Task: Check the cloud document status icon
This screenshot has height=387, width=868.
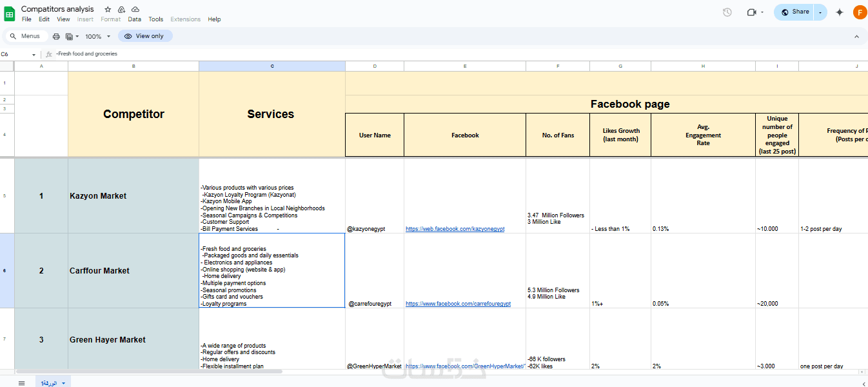Action: point(135,9)
